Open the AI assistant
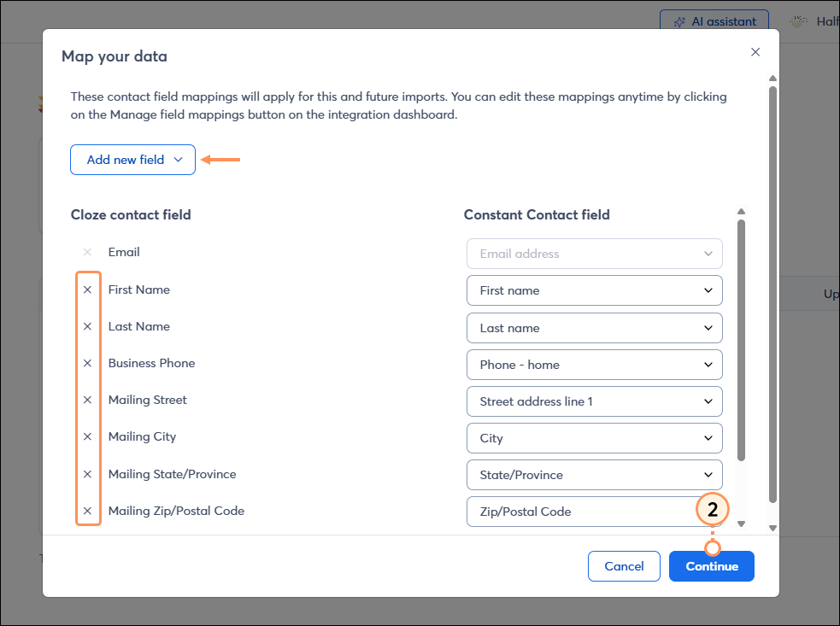 point(714,21)
